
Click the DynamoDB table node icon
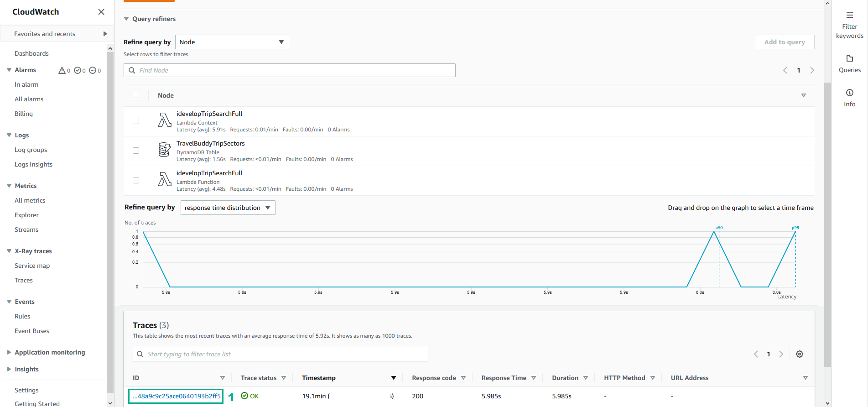pos(165,150)
